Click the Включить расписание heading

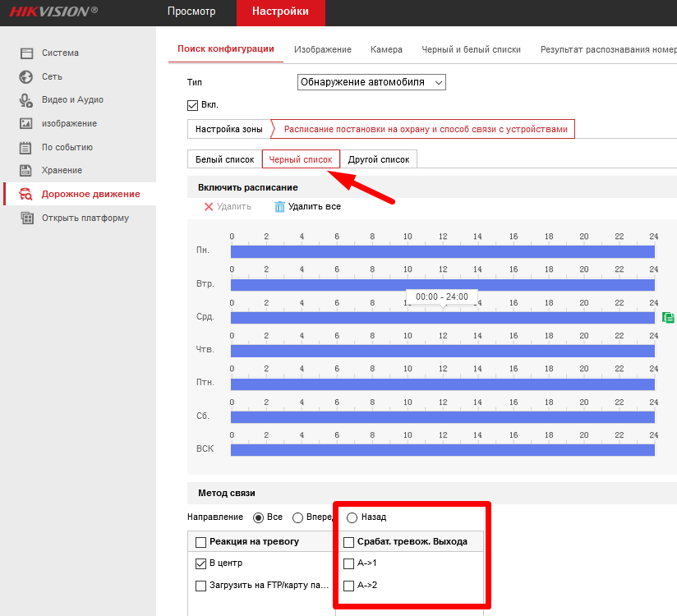[248, 188]
